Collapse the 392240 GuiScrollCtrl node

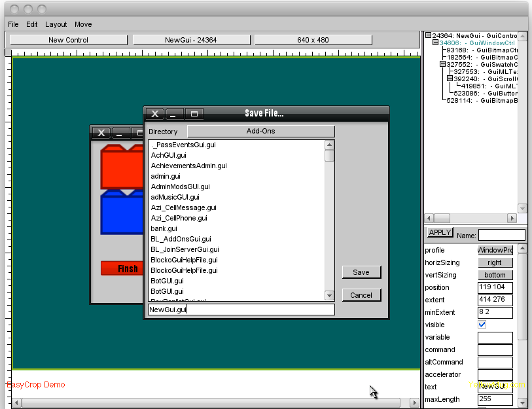point(450,79)
